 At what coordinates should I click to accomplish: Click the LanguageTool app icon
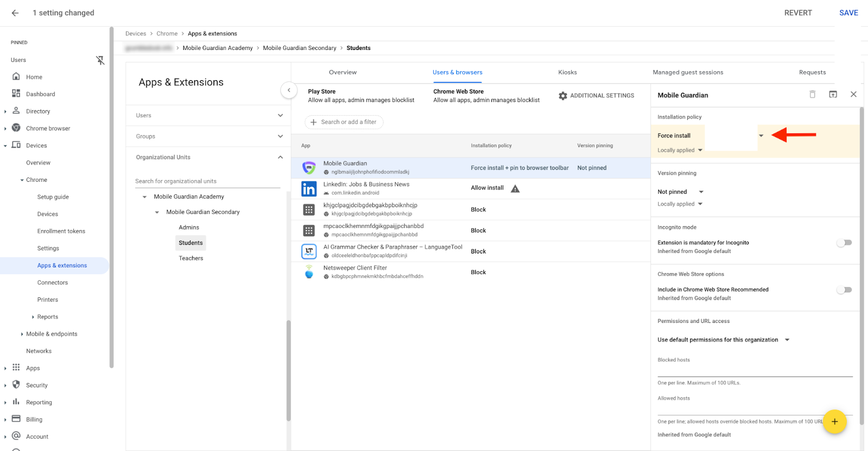pos(309,251)
